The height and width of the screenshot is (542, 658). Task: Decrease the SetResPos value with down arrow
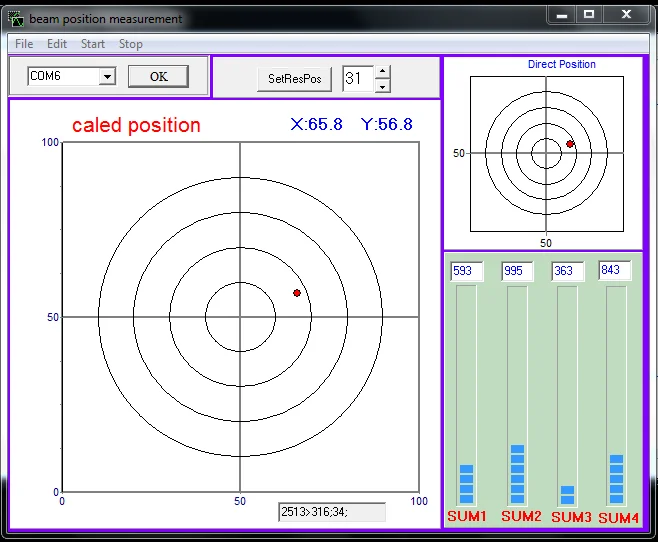point(382,86)
